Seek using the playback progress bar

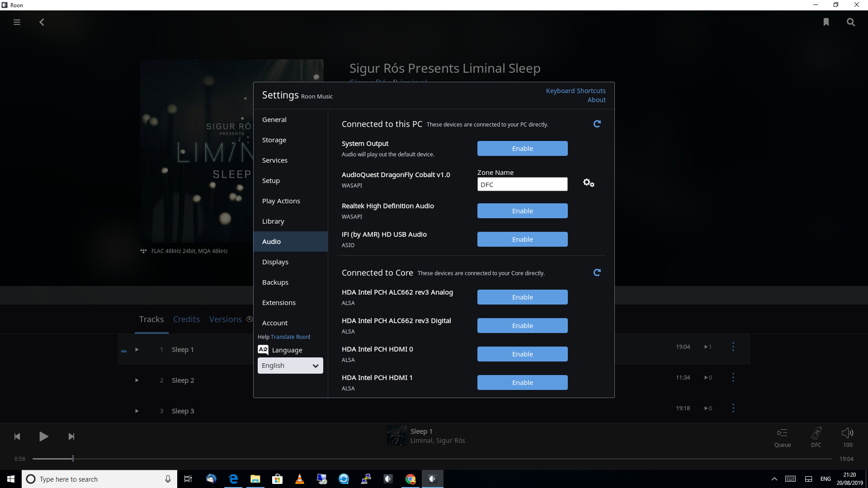click(x=432, y=459)
